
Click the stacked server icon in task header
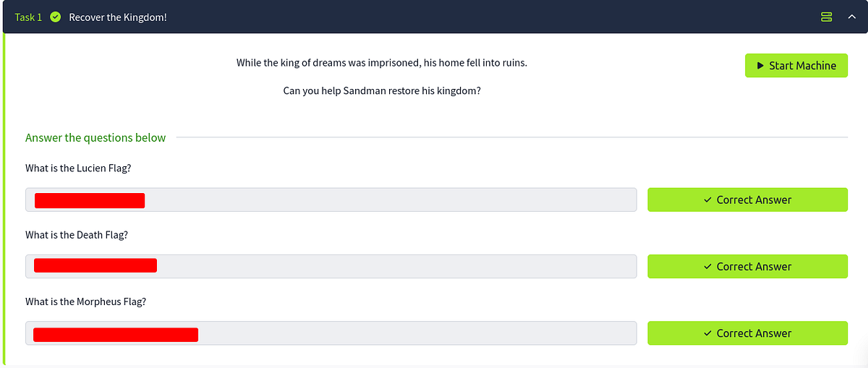point(827,17)
